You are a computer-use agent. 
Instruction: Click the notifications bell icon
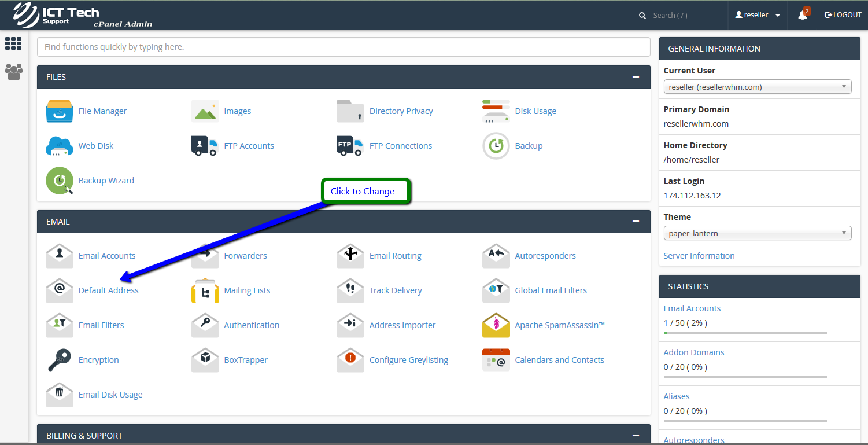point(803,15)
